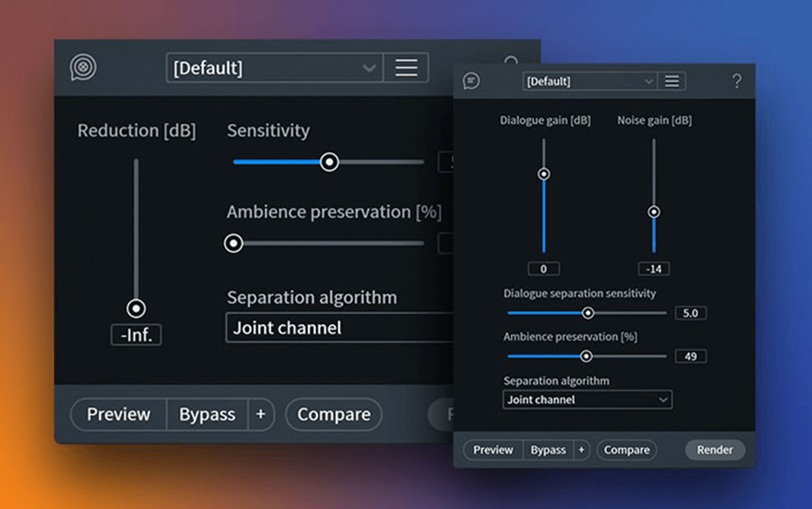Click the speech bubble logo in the Dialogue gain window

[471, 81]
